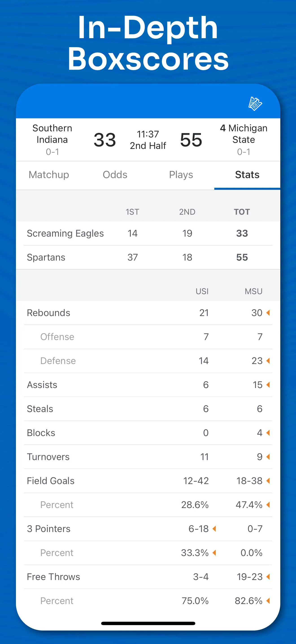
Task: Switch to the Matchup tab
Action: coord(49,175)
